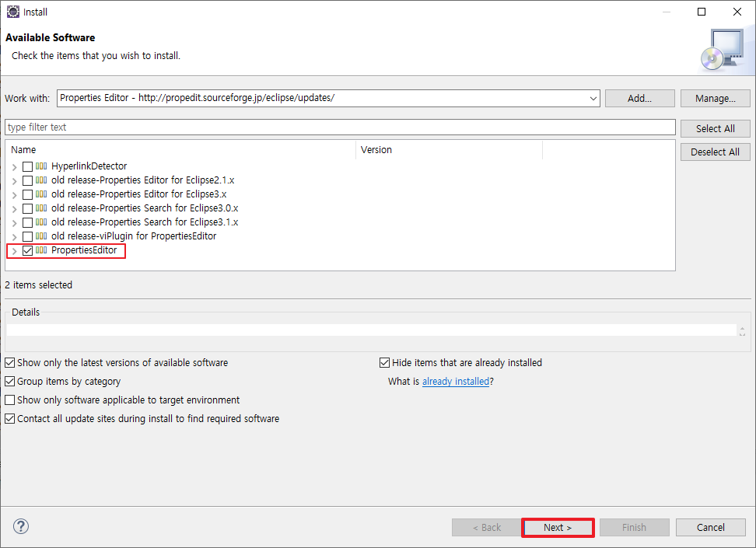The width and height of the screenshot is (756, 548).
Task: Click the Details scrollbar arrows
Action: point(742,330)
